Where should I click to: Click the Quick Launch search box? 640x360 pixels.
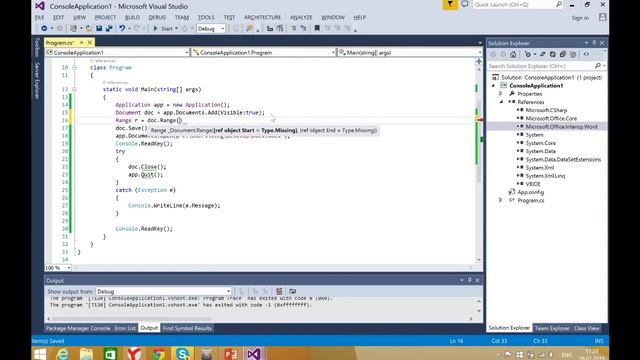pyautogui.click(x=518, y=4)
